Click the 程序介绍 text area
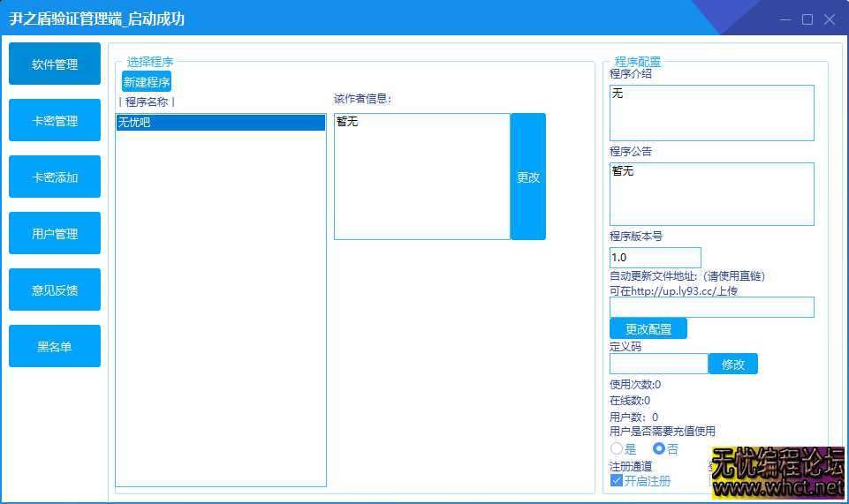 coord(711,113)
